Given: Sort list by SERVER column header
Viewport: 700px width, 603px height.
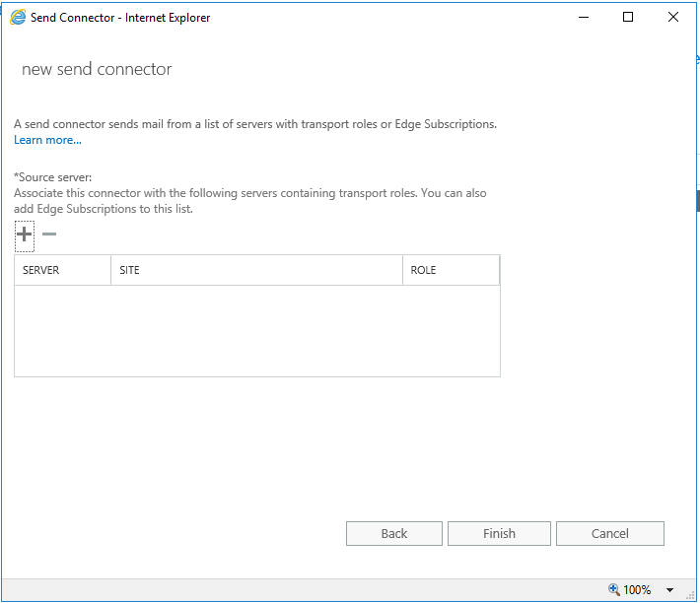Looking at the screenshot, I should [x=62, y=270].
